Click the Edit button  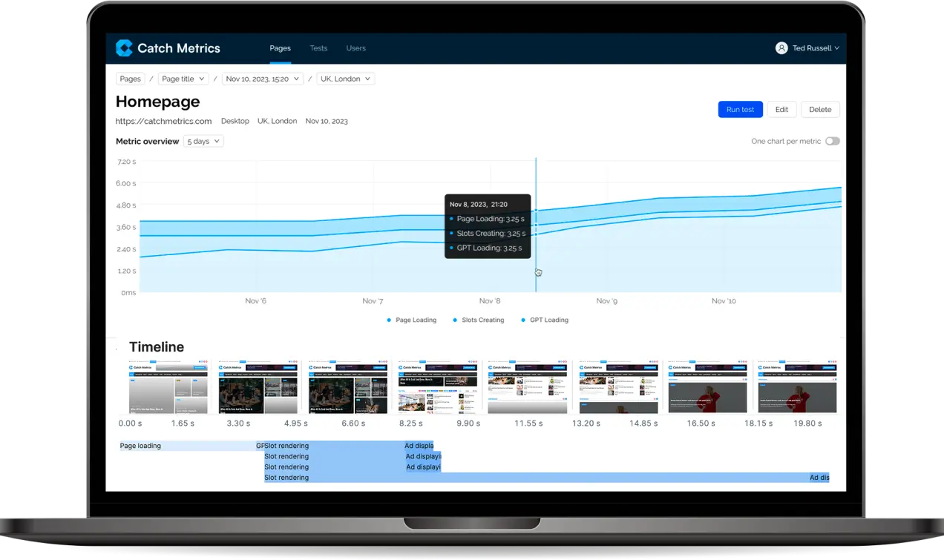pyautogui.click(x=781, y=109)
